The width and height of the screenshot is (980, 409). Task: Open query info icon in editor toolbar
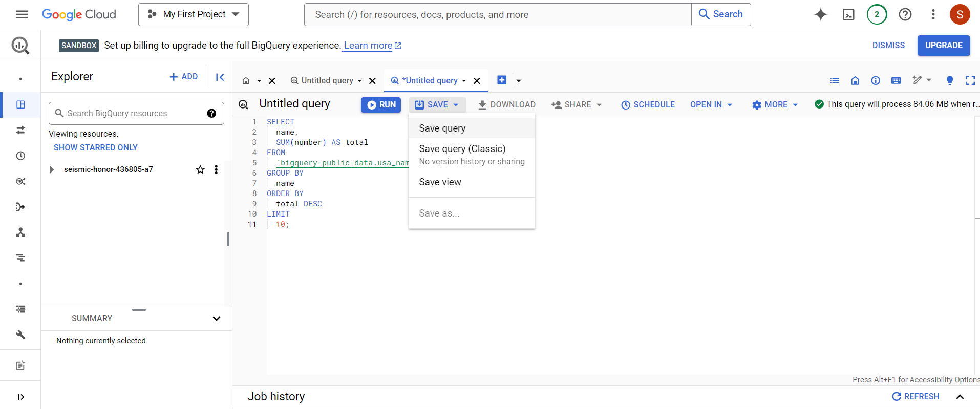coord(876,80)
